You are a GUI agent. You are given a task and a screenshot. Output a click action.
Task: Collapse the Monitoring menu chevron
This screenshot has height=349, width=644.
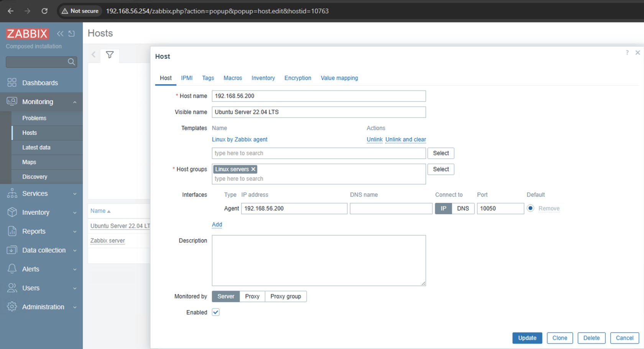75,102
